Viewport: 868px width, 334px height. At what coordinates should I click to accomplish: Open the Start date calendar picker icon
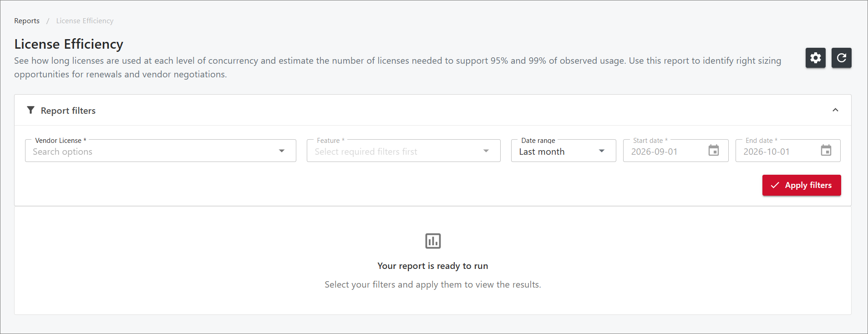coord(713,151)
